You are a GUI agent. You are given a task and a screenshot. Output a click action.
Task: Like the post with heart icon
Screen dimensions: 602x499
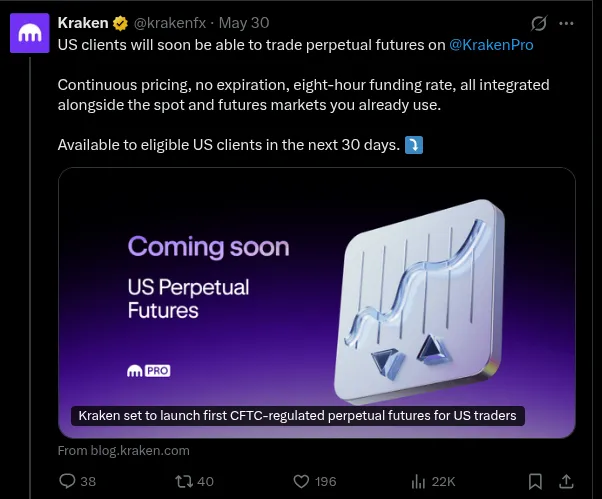[x=301, y=481]
